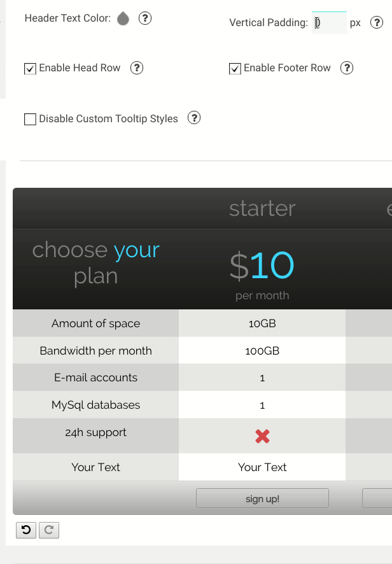Click the Your Text cell in starter column
This screenshot has width=392, height=564.
point(262,467)
